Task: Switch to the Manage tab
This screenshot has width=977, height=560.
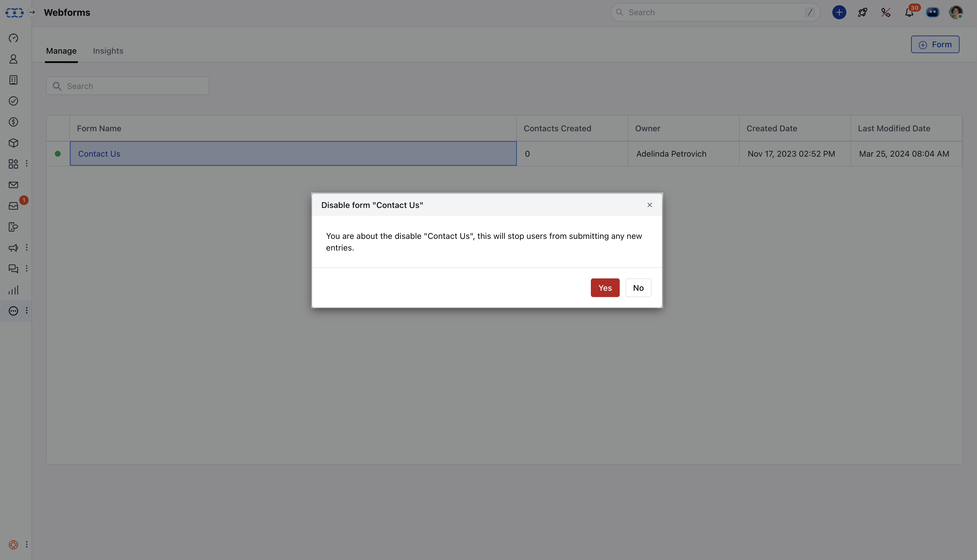Action: (61, 51)
